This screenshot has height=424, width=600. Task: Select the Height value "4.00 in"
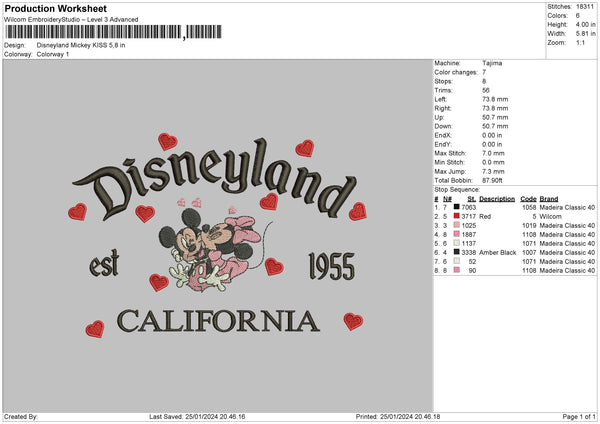click(586, 24)
